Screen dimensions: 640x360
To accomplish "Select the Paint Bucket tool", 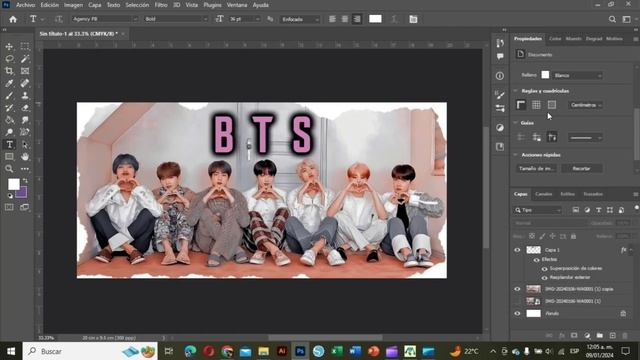I will tap(9, 120).
